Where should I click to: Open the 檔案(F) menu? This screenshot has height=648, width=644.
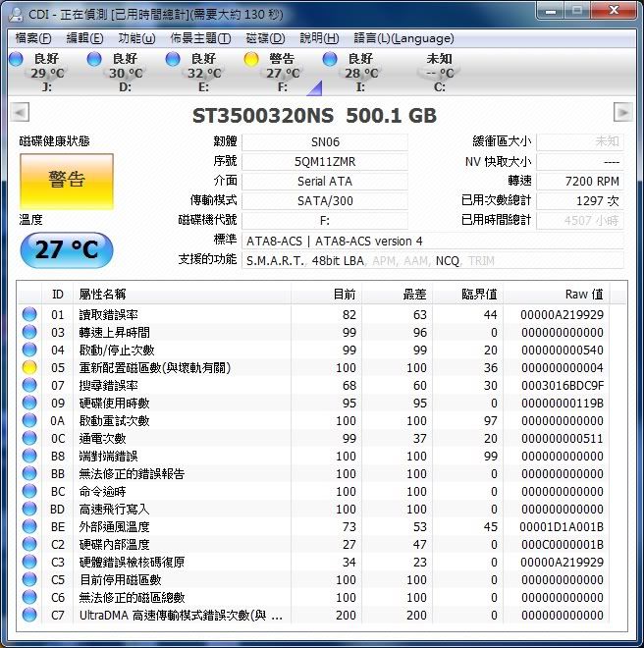33,38
